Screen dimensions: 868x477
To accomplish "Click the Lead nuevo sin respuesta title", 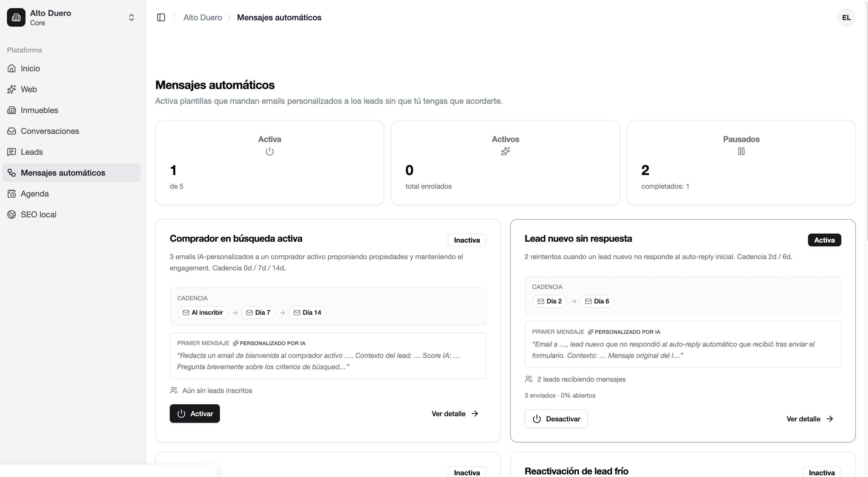I will pyautogui.click(x=578, y=239).
